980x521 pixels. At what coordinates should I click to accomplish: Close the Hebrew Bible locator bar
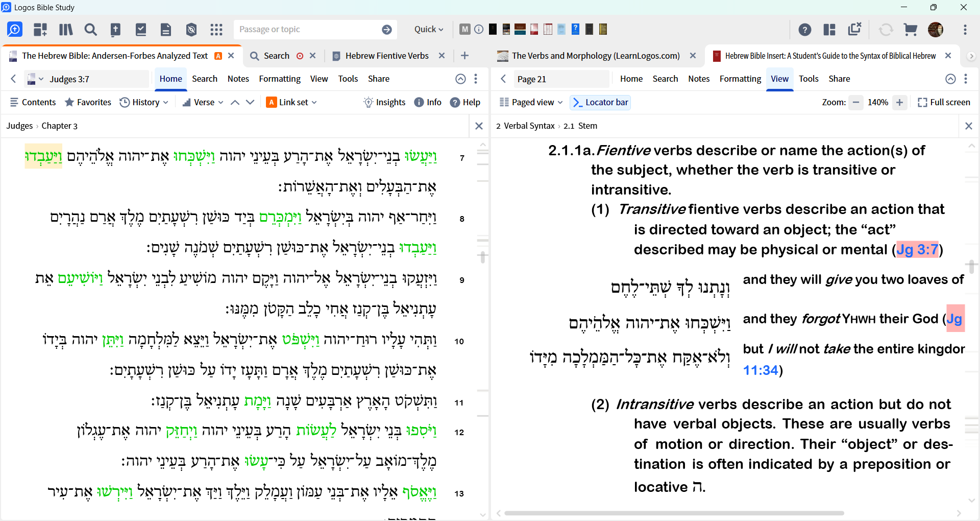[x=479, y=126]
